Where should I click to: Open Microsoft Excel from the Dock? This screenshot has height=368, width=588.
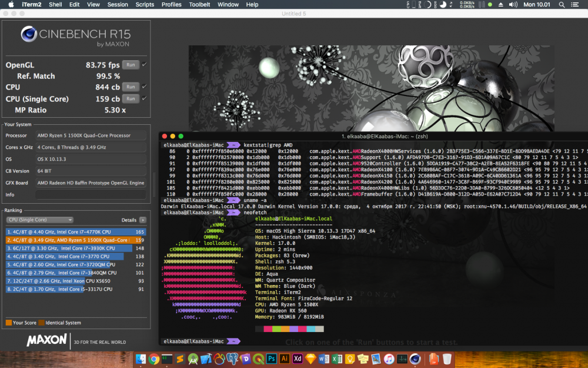[x=337, y=359]
